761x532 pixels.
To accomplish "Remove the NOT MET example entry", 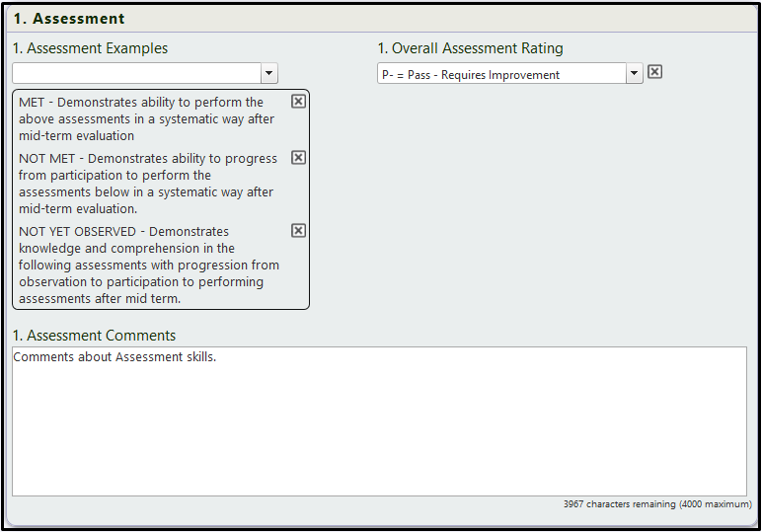I will (x=298, y=158).
